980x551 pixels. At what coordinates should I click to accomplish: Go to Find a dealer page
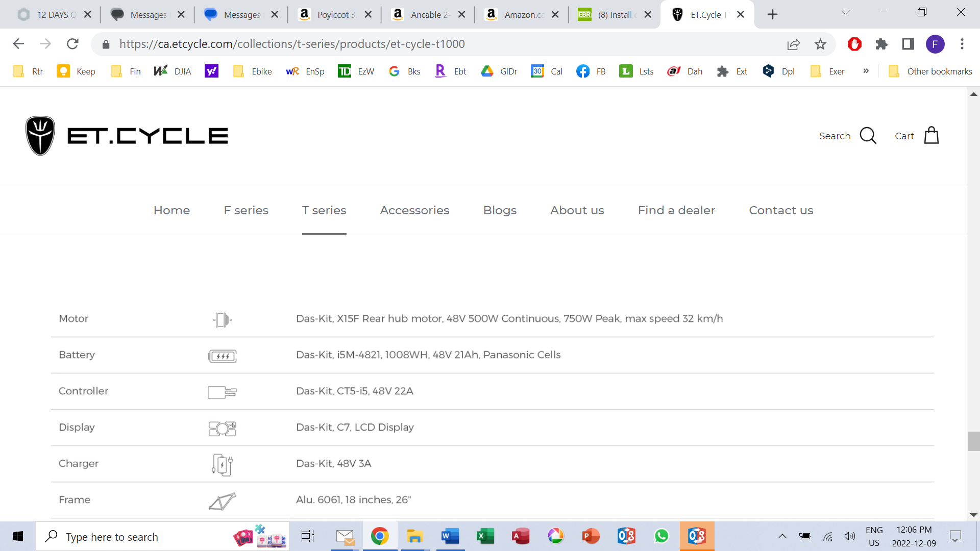tap(676, 210)
